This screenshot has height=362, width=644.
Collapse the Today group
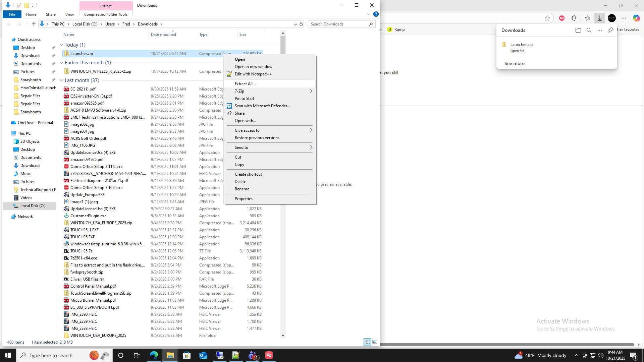pos(61,45)
